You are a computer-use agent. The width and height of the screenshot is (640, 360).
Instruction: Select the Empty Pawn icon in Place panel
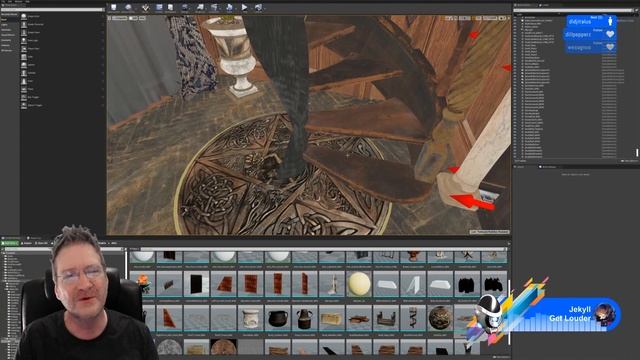24,33
